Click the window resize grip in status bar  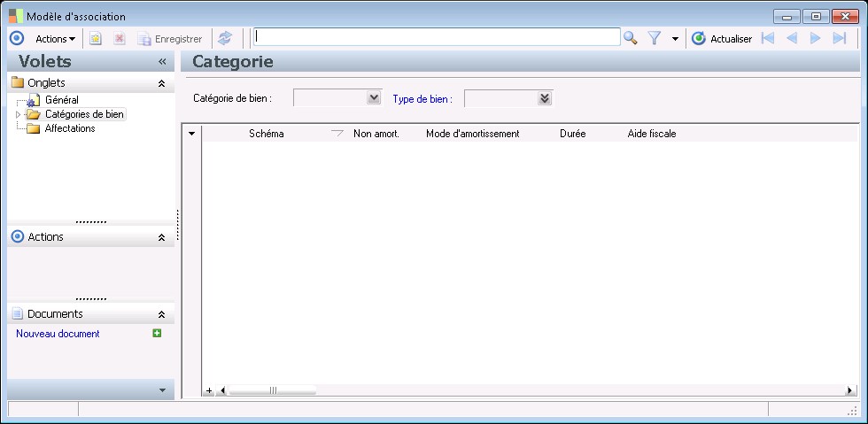pyautogui.click(x=852, y=410)
